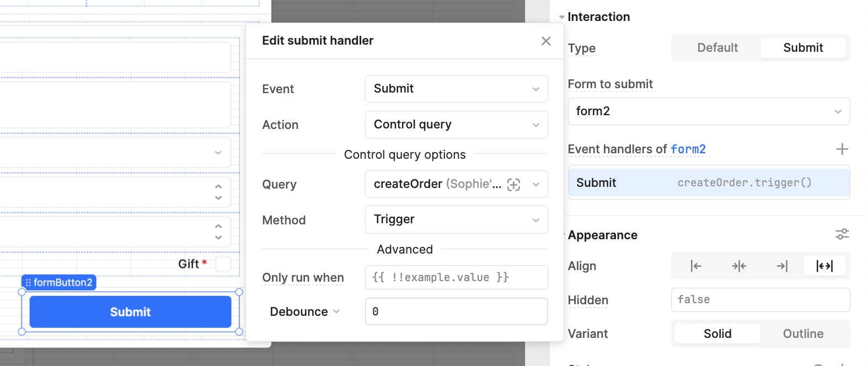
Task: Click the Debounce value field
Action: tap(456, 311)
